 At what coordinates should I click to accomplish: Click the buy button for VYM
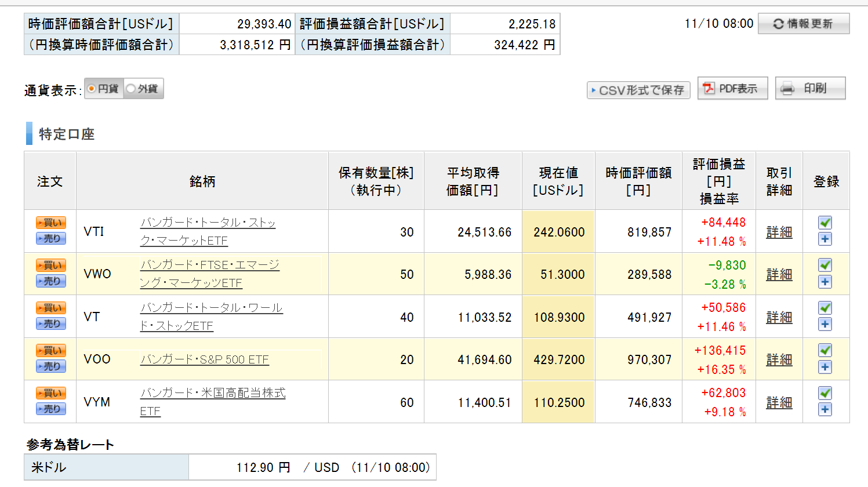pos(51,393)
